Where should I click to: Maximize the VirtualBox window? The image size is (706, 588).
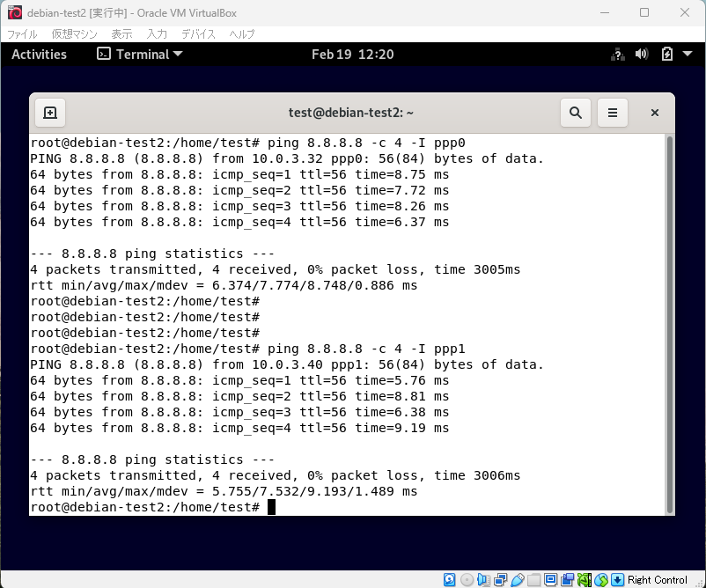(644, 12)
